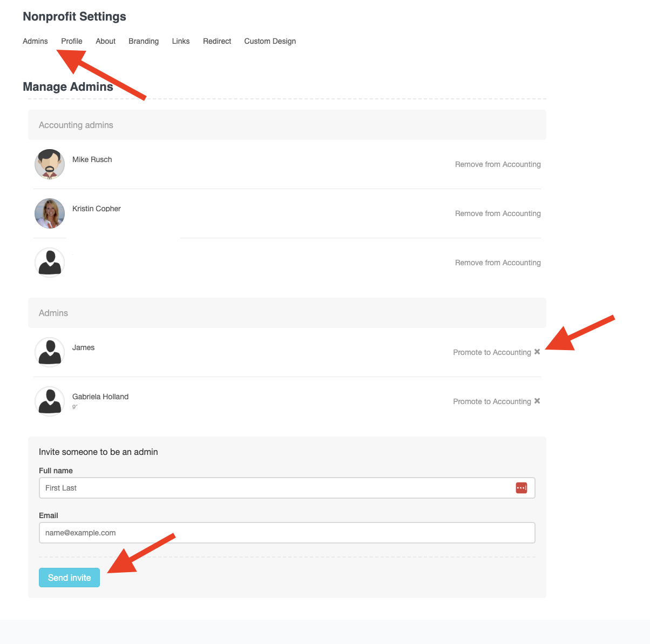Remove Mike Rusch from Accounting
This screenshot has height=644, width=650.
[x=498, y=164]
